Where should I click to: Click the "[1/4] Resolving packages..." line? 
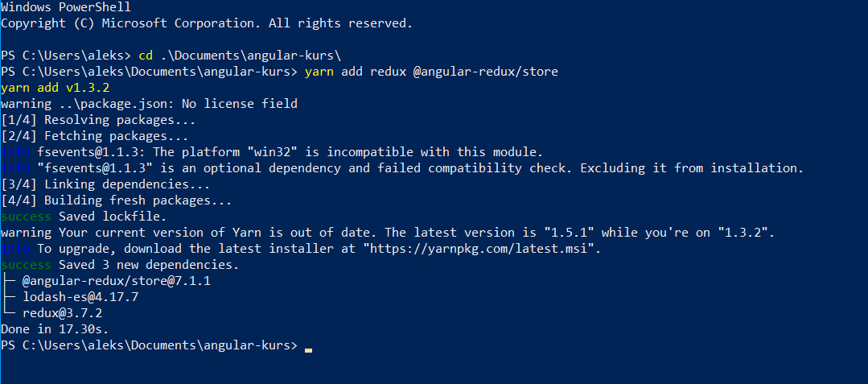point(97,120)
